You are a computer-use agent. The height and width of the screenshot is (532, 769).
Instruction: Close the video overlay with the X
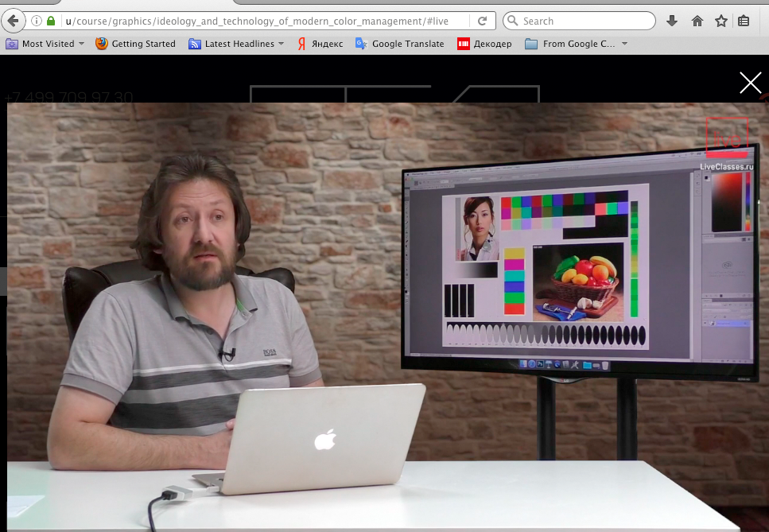[x=751, y=83]
